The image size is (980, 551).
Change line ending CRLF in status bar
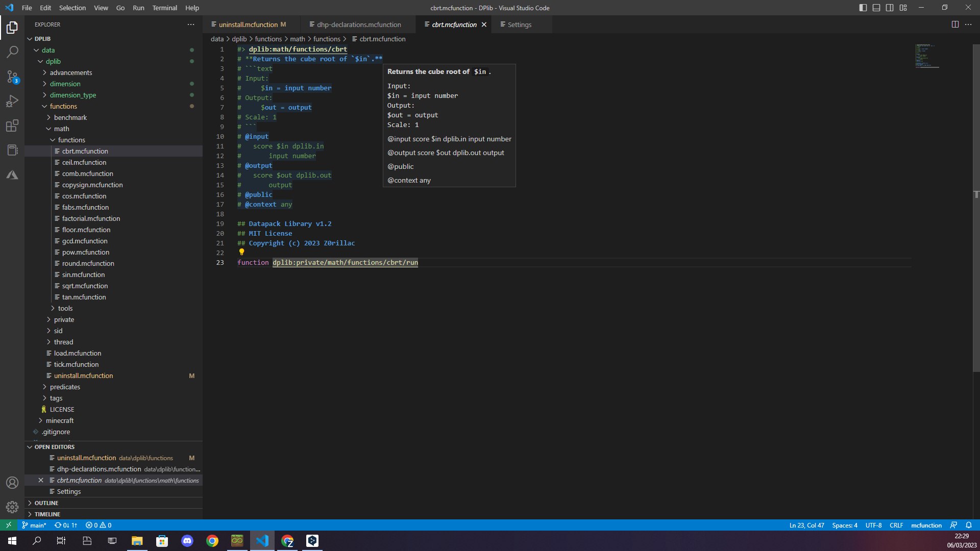click(896, 525)
